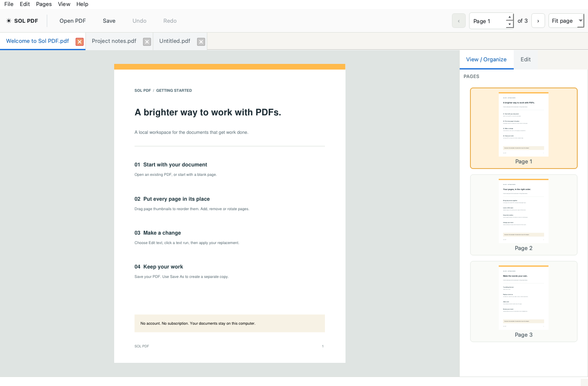Screen dimensions: 588x386
Task: Click the 'GETTING STARTED' breadcrumb text
Action: click(x=174, y=90)
